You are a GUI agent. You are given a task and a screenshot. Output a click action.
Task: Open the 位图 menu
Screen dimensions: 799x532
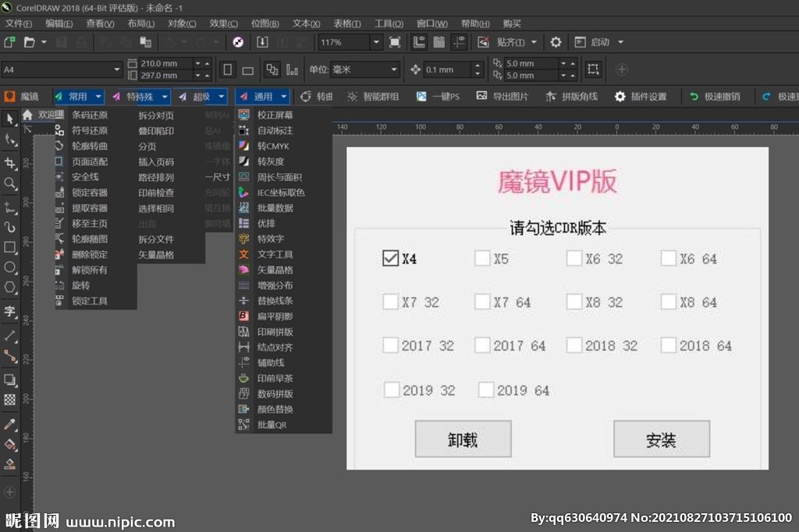(x=264, y=23)
